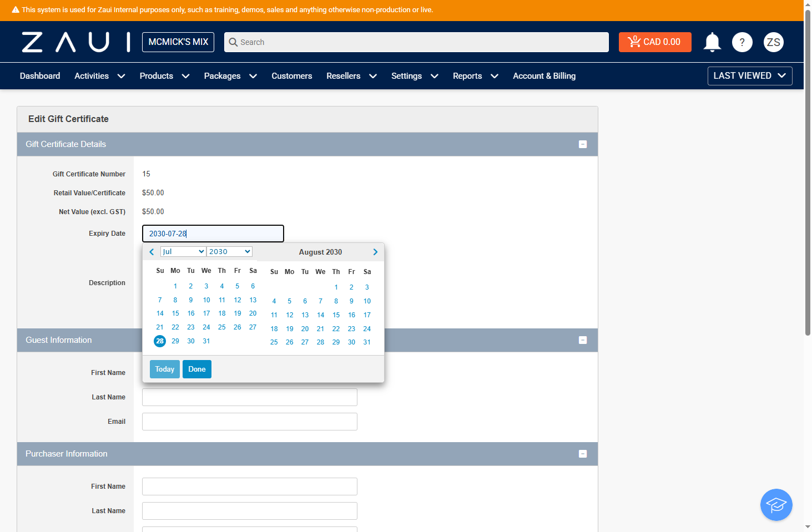
Task: Focus the top Search field
Action: click(x=416, y=42)
